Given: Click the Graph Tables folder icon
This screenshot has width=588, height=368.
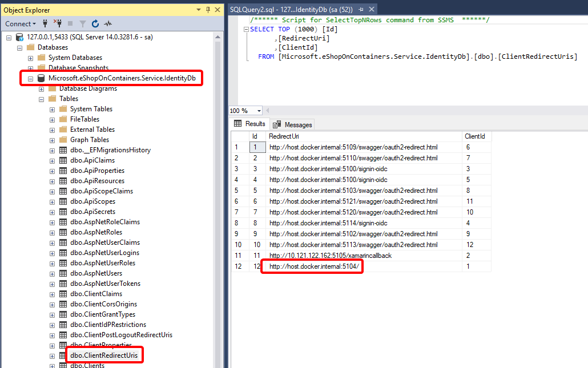Looking at the screenshot, I should [63, 139].
